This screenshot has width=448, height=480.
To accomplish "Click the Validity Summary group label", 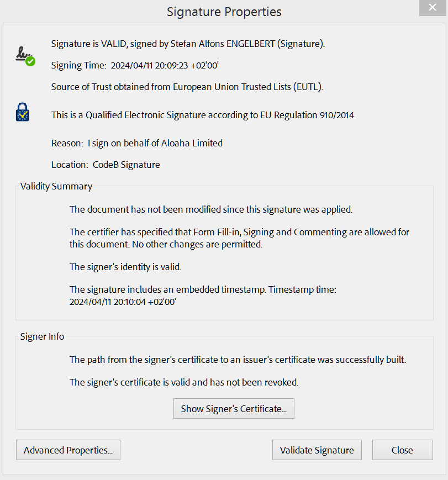I will point(56,186).
